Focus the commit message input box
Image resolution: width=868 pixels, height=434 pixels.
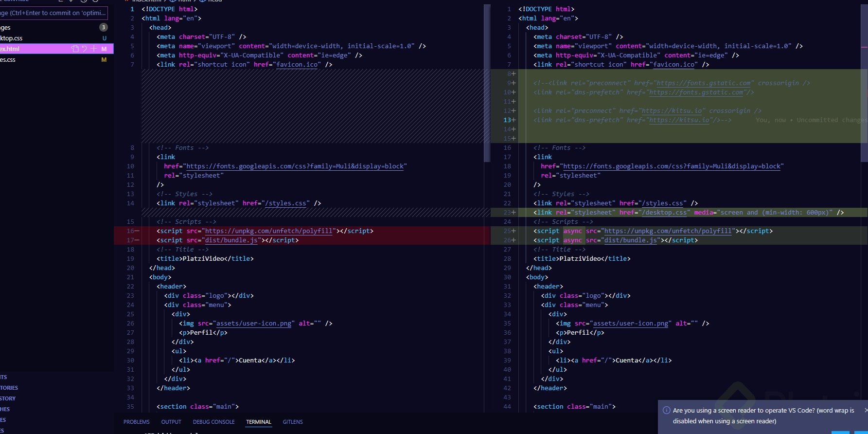pos(53,13)
